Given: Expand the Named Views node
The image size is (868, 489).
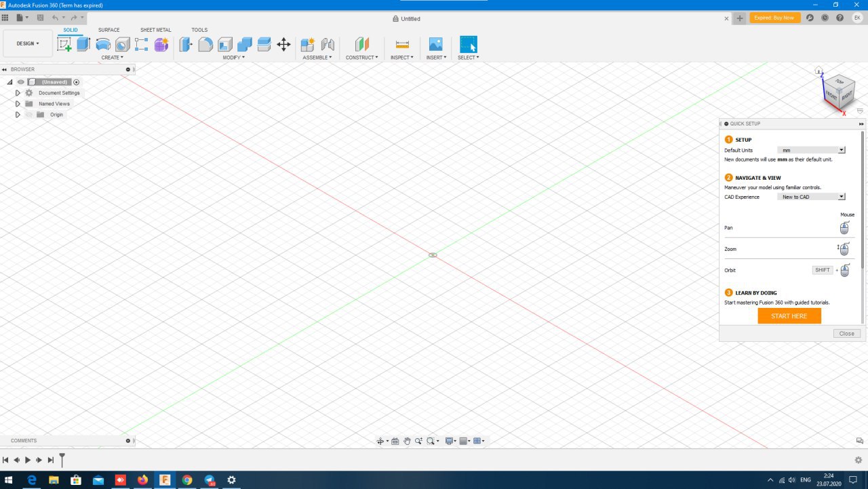Looking at the screenshot, I should pyautogui.click(x=18, y=104).
